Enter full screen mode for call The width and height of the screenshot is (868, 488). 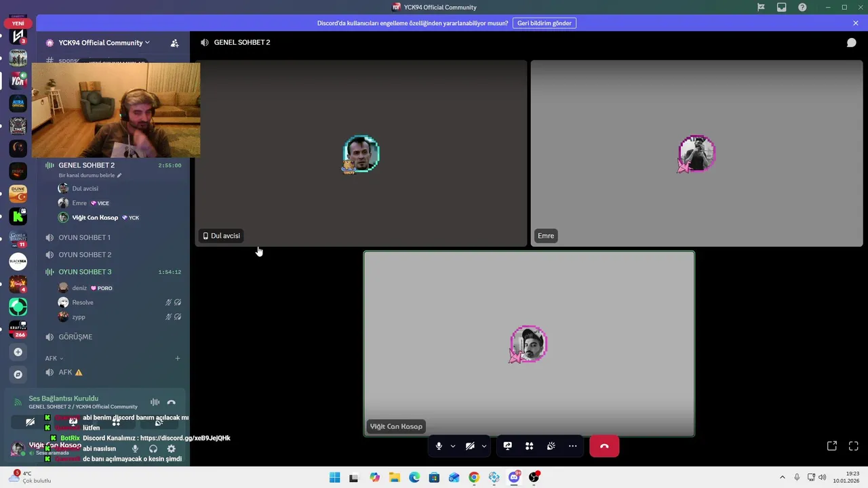(x=854, y=446)
